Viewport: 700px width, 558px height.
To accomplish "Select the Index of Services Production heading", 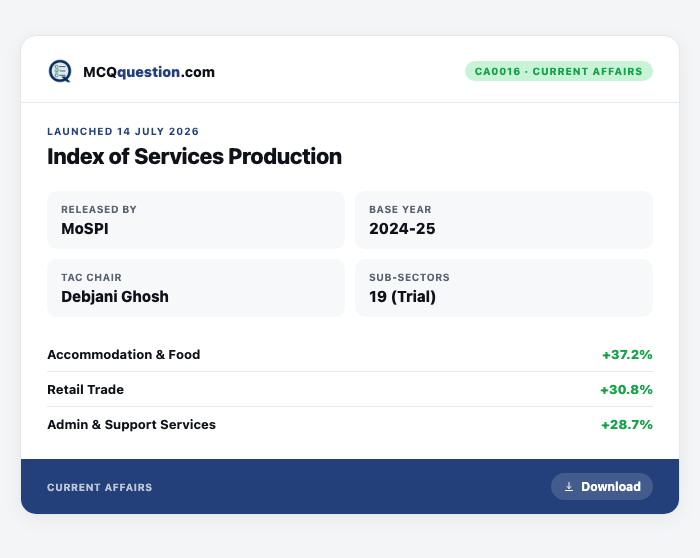I will pyautogui.click(x=194, y=156).
